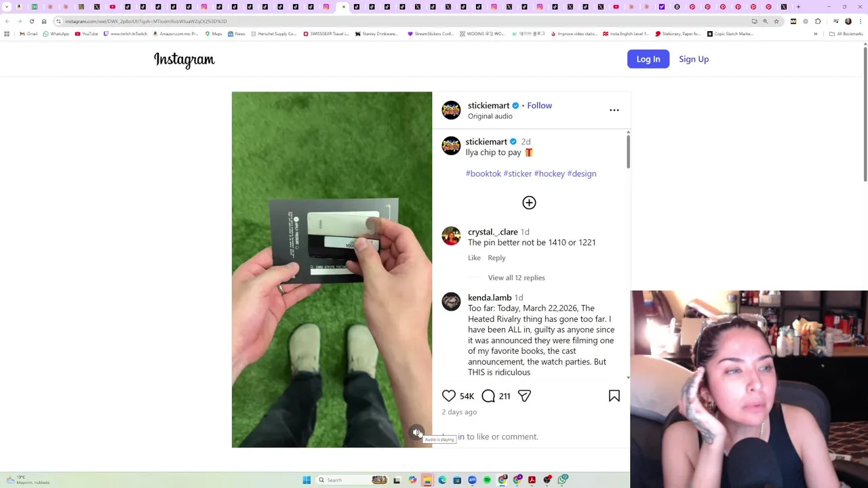Click the Sign Up link
This screenshot has height=488, width=868.
694,59
